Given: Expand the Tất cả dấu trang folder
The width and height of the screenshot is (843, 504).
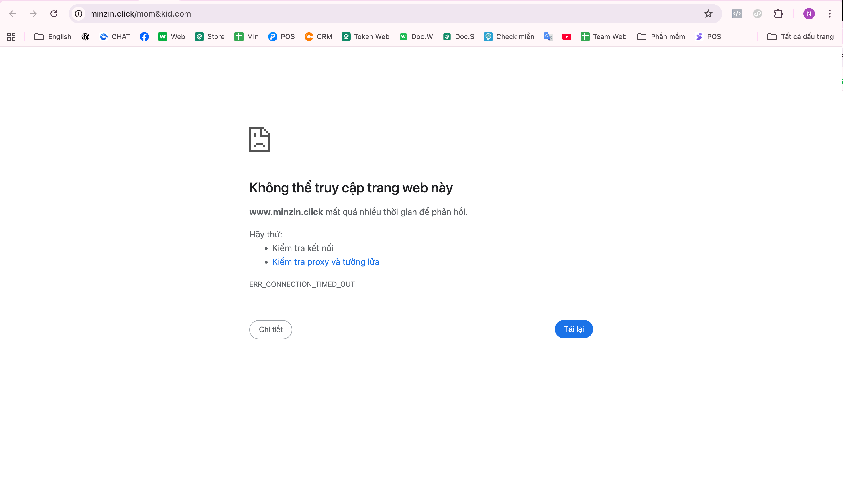Looking at the screenshot, I should click(x=801, y=36).
